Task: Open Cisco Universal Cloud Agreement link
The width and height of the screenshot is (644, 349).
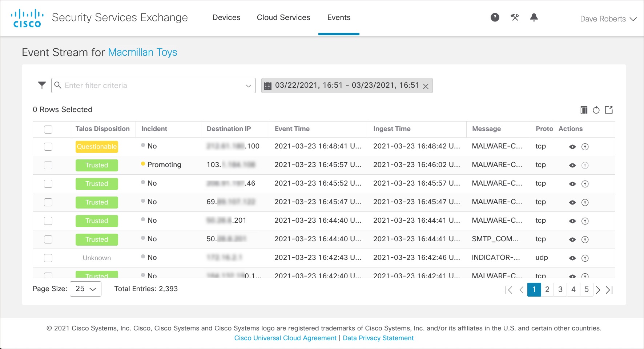Action: [285, 338]
